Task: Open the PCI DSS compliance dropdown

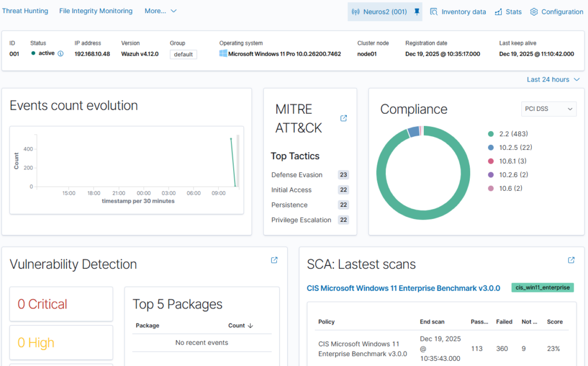Action: click(x=548, y=109)
